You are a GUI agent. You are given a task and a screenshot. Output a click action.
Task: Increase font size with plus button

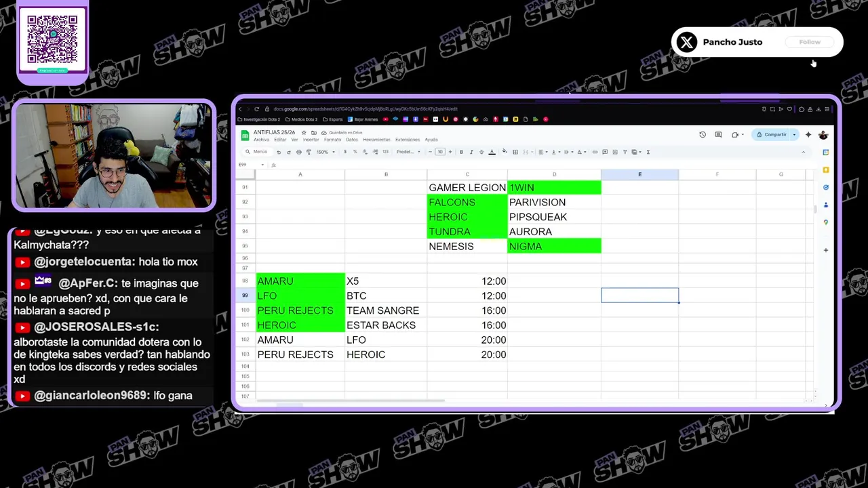450,152
